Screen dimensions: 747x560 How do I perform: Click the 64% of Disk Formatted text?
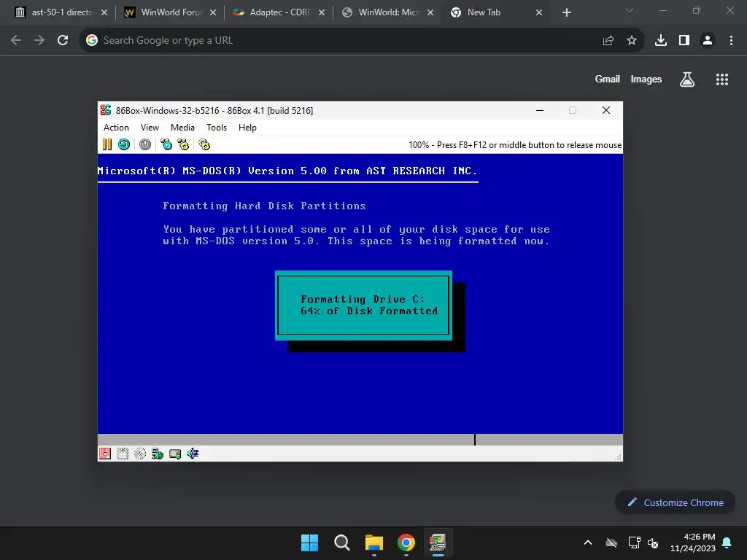pyautogui.click(x=369, y=311)
